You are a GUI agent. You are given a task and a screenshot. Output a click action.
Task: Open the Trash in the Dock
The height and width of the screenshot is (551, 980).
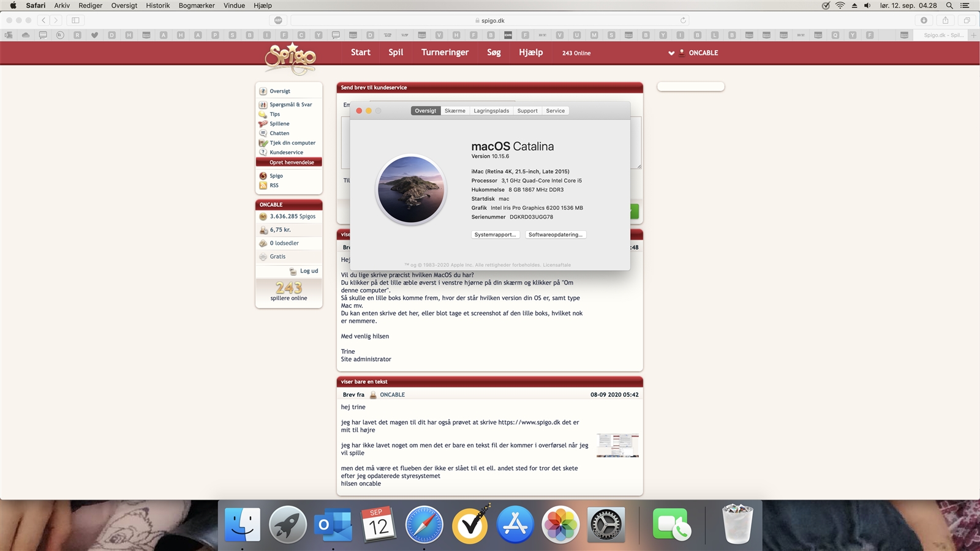pyautogui.click(x=737, y=525)
